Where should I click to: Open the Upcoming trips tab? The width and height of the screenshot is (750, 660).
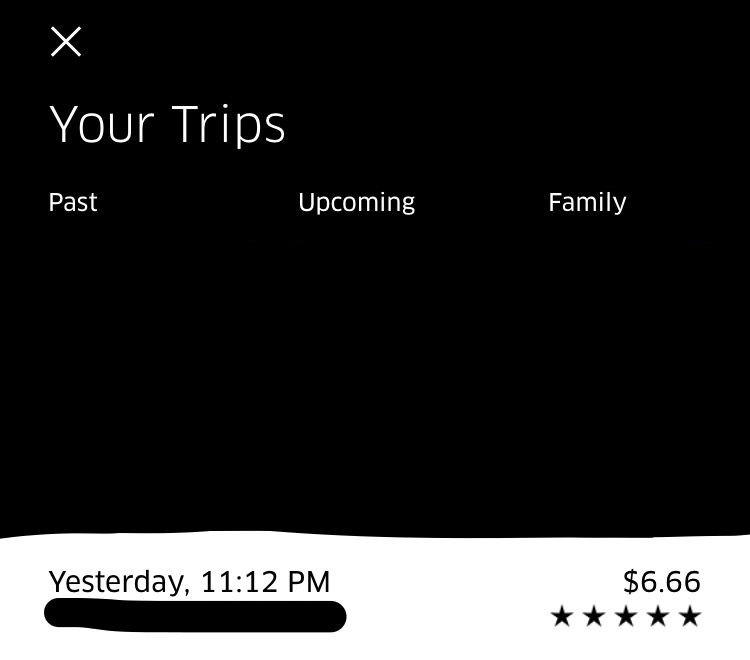(x=356, y=202)
